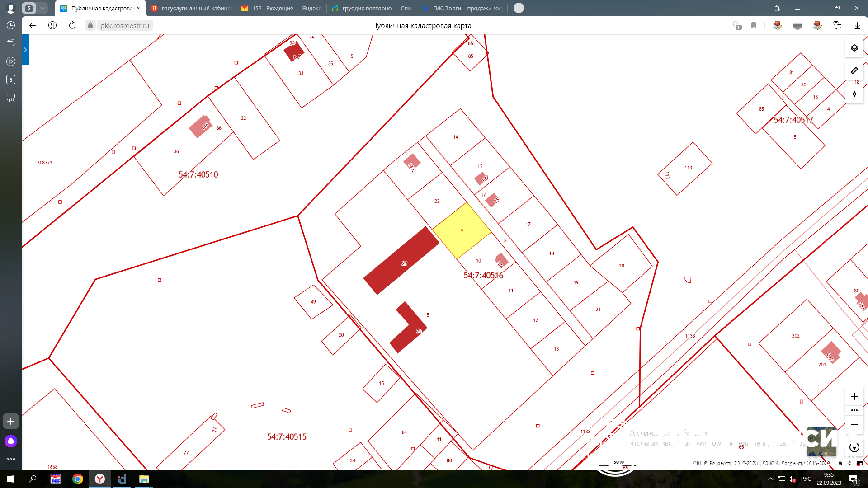
Task: Show hidden system tray icons
Action: (x=771, y=479)
